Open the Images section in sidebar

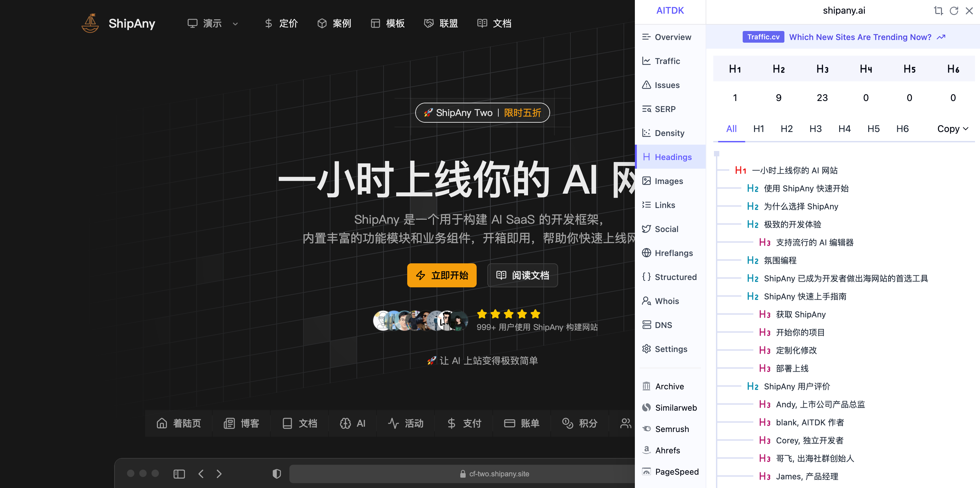point(668,181)
